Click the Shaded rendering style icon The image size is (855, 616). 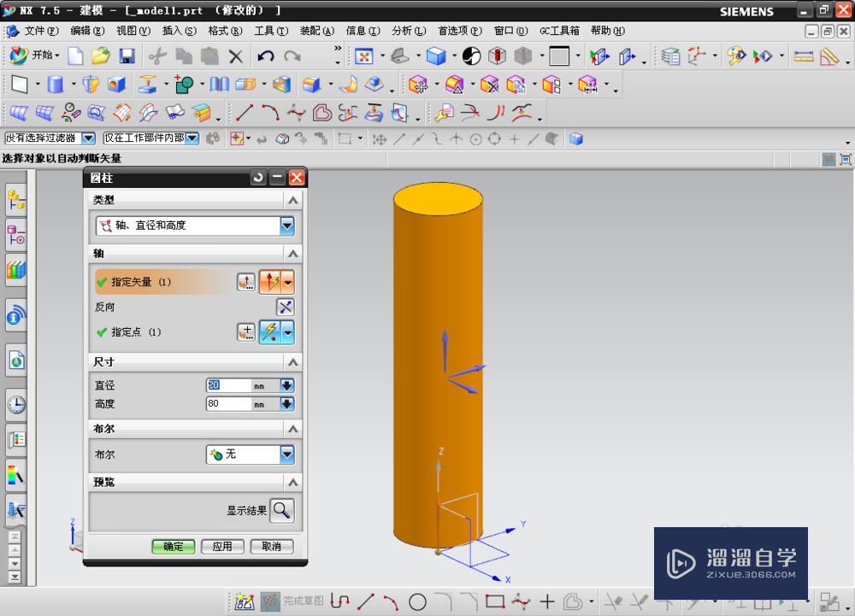pyautogui.click(x=436, y=56)
